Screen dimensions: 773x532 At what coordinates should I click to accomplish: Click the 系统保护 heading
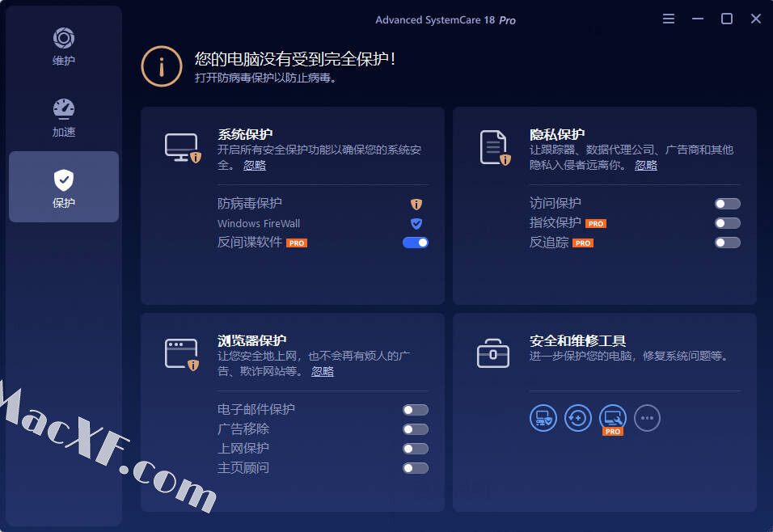pyautogui.click(x=245, y=134)
